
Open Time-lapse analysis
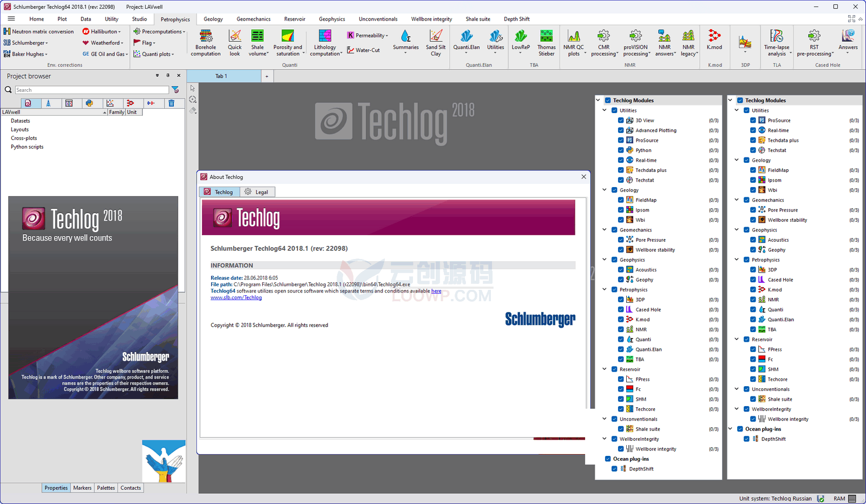pos(777,43)
